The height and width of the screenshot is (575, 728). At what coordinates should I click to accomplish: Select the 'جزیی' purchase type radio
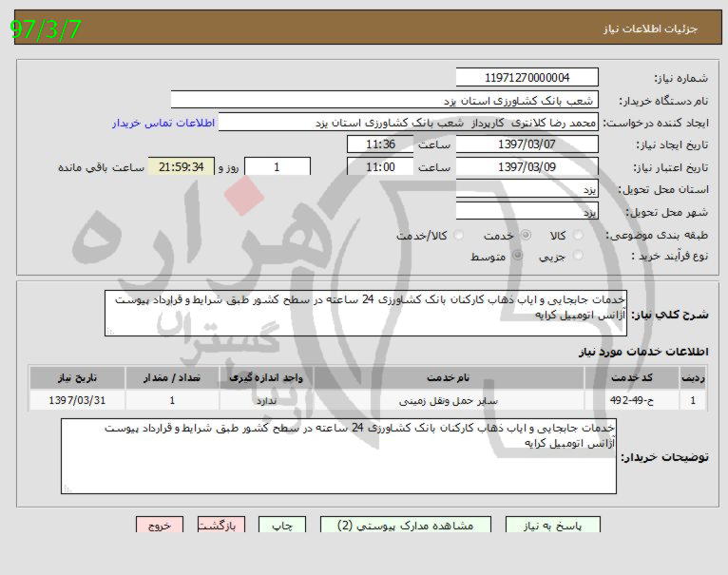(x=578, y=256)
